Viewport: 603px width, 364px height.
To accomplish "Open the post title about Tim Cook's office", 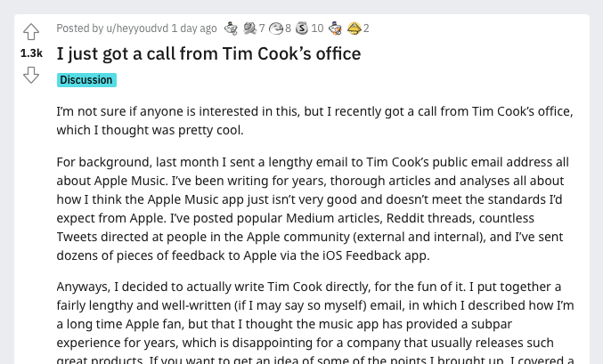I will tap(208, 53).
